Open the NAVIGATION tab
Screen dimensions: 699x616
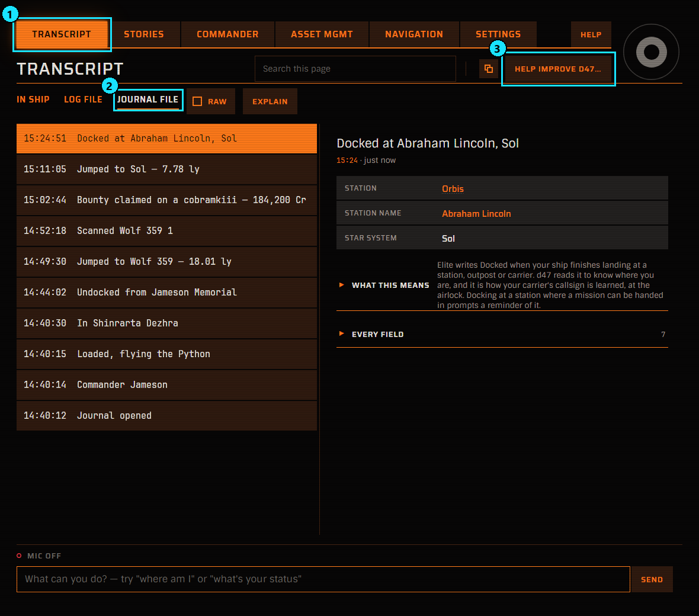pyautogui.click(x=413, y=34)
